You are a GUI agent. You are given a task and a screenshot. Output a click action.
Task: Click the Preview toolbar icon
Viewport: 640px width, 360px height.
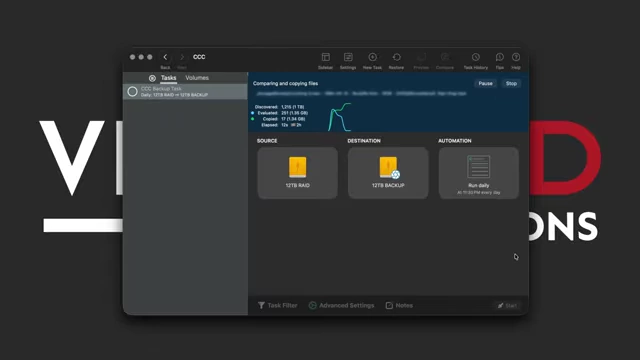(421, 57)
